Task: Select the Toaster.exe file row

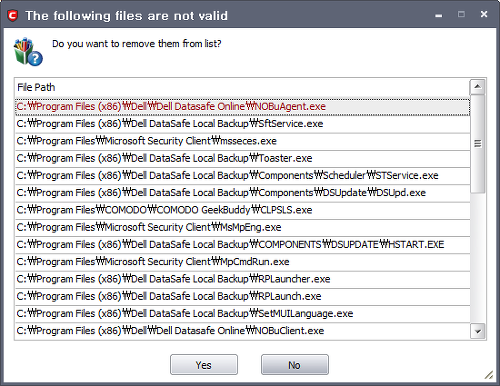Action: click(x=242, y=158)
